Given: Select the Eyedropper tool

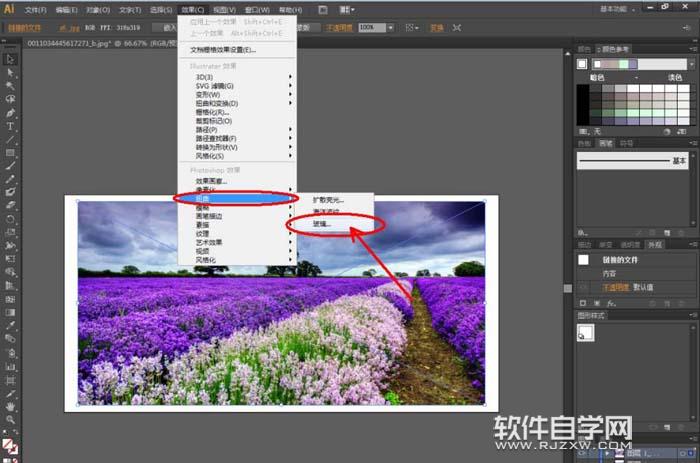Looking at the screenshot, I should coord(10,325).
